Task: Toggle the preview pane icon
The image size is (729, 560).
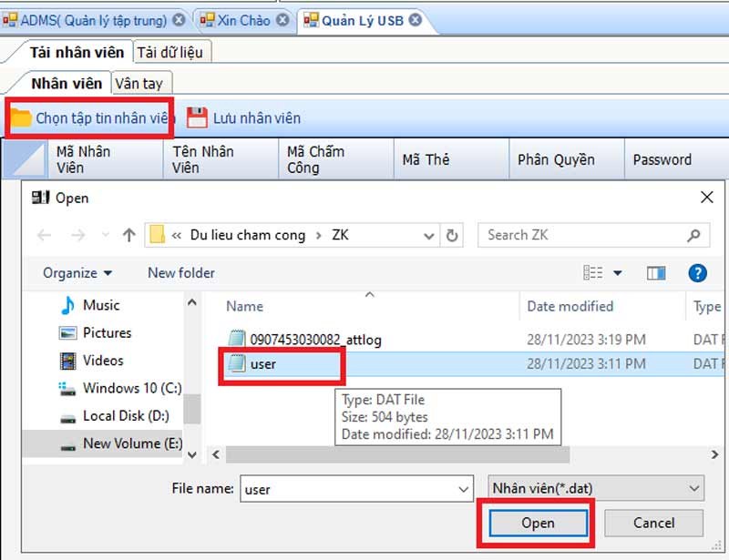Action: point(656,273)
